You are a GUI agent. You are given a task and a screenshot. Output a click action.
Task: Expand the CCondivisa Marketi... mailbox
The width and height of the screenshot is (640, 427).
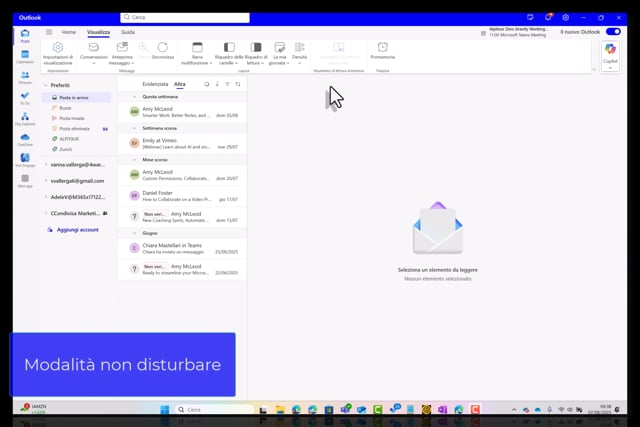click(46, 213)
